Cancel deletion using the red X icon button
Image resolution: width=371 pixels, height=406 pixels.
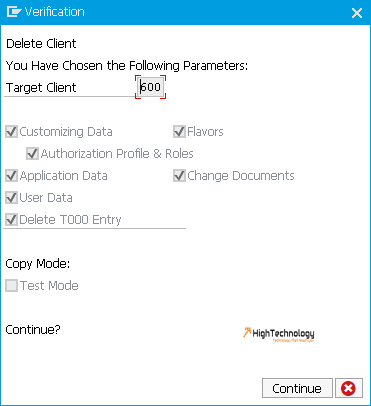[349, 388]
